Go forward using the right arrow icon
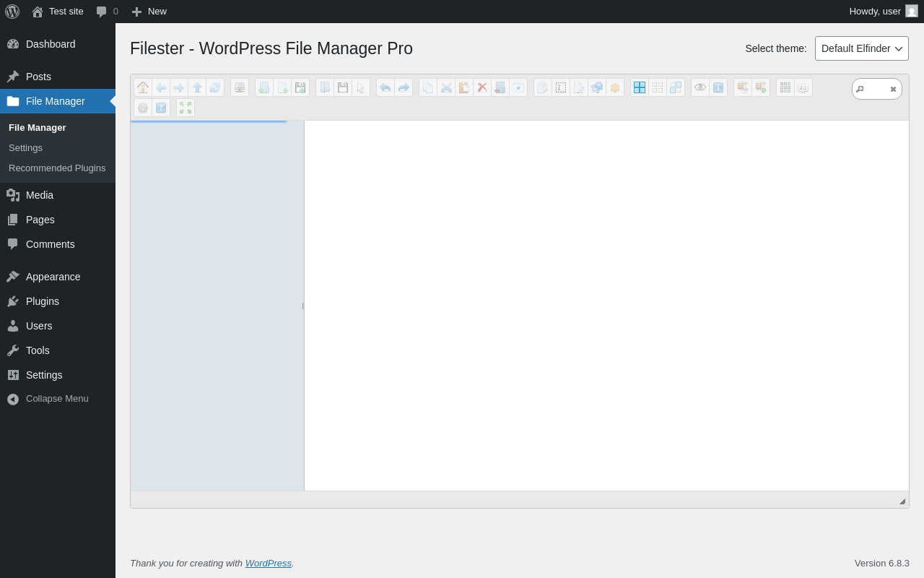Image resolution: width=924 pixels, height=578 pixels. click(x=179, y=87)
